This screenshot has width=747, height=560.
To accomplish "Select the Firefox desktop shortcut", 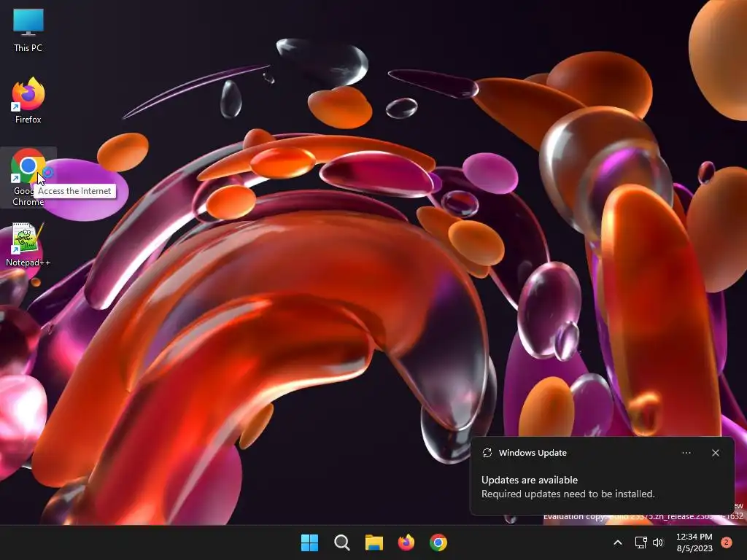I will pyautogui.click(x=28, y=101).
